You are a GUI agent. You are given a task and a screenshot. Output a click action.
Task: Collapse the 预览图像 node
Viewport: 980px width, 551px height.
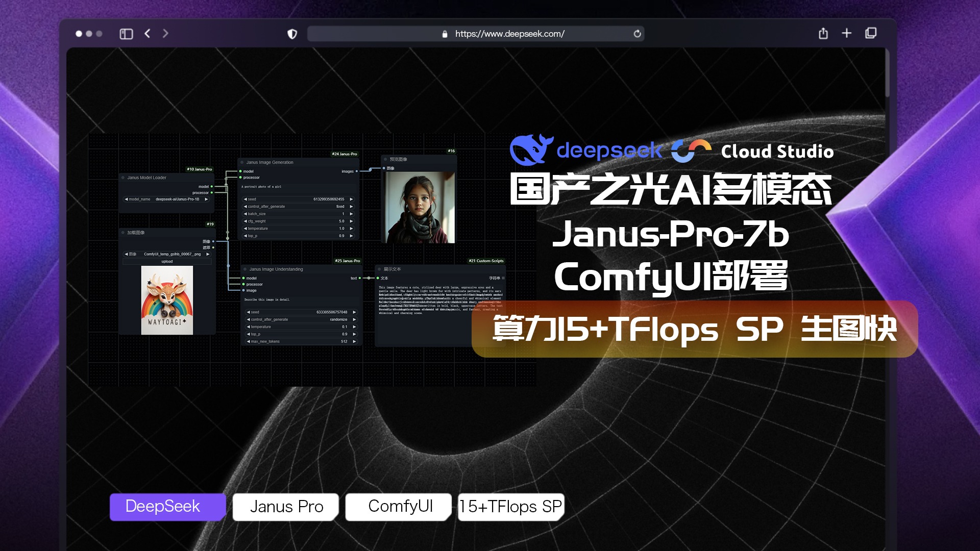(x=385, y=159)
